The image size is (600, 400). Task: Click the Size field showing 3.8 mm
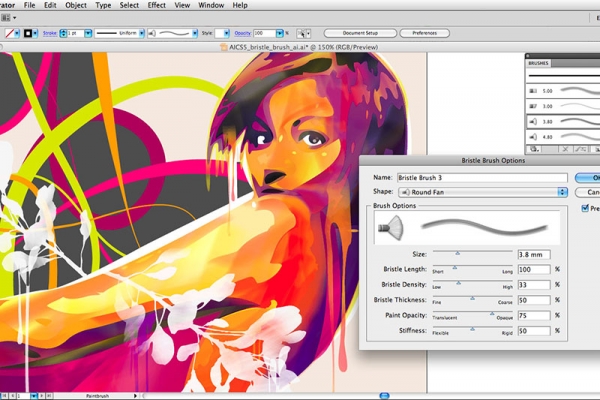click(534, 255)
